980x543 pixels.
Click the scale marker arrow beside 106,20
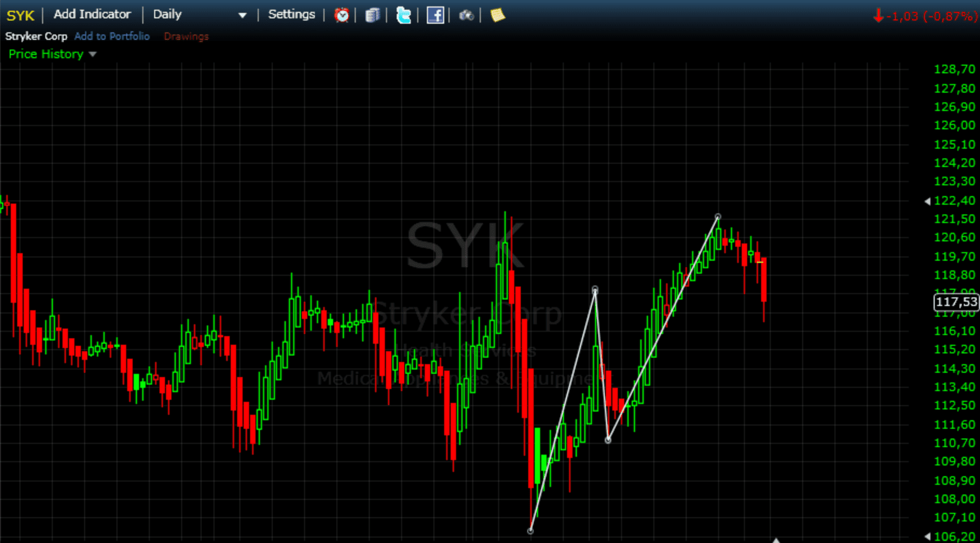(x=927, y=536)
